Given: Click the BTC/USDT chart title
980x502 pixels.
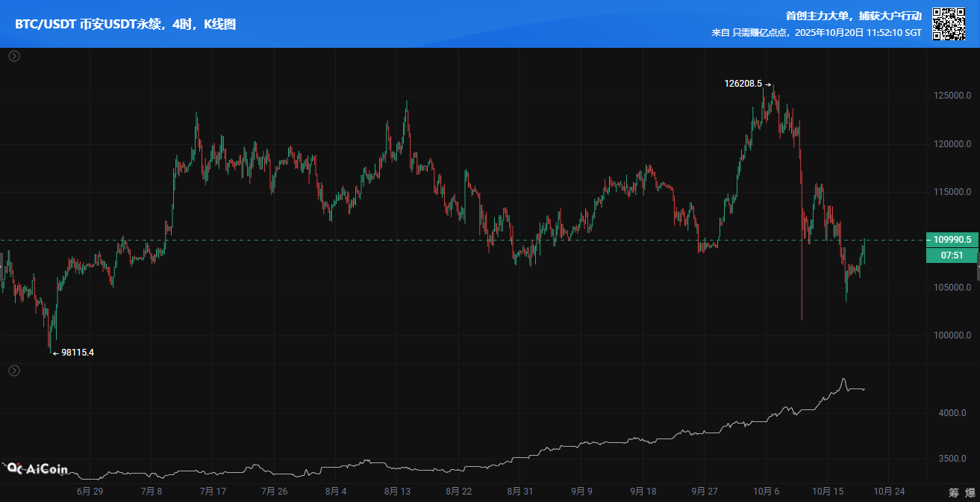Looking at the screenshot, I should pyautogui.click(x=125, y=25).
